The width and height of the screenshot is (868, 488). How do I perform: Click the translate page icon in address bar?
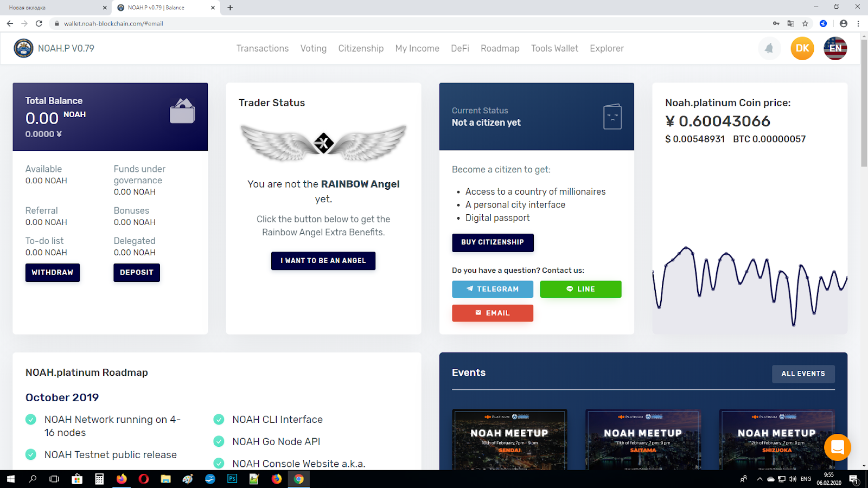pos(790,23)
